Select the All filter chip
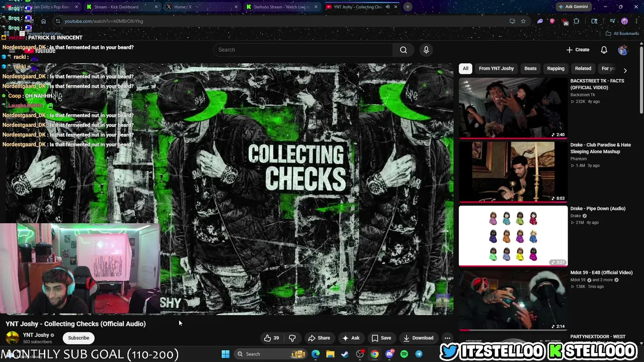Image resolution: width=644 pixels, height=362 pixels. pos(465,68)
